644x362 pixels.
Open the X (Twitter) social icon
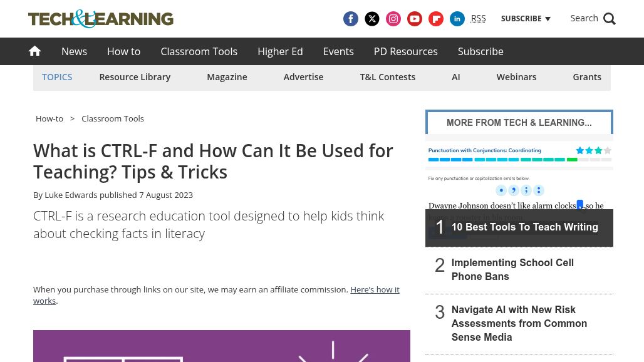click(371, 19)
